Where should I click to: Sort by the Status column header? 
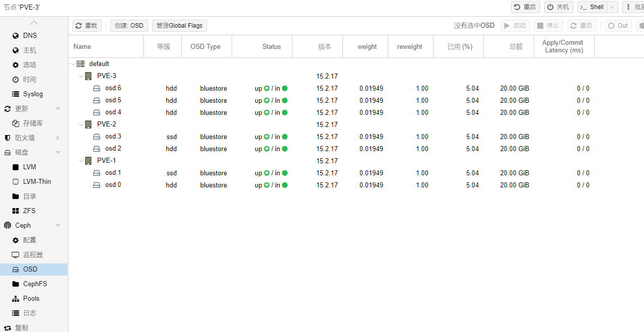[x=262, y=46]
